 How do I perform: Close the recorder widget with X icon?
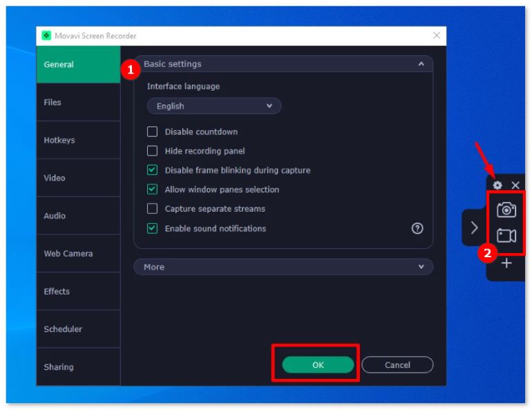coord(515,185)
